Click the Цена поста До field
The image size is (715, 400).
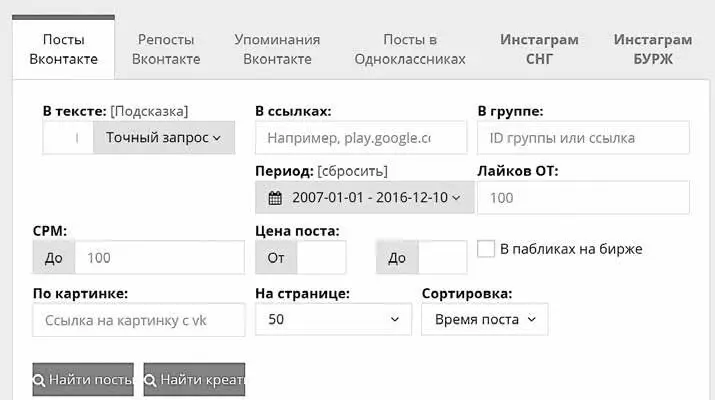pyautogui.click(x=442, y=257)
